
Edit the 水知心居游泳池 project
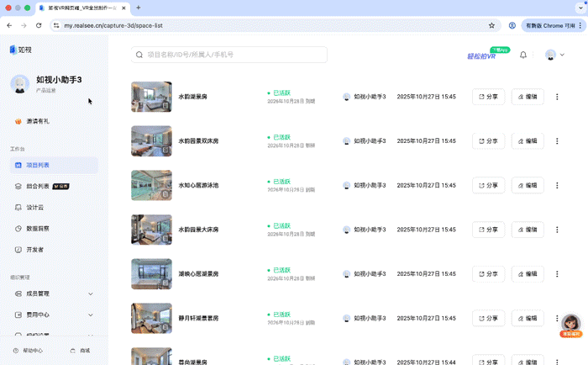(528, 185)
